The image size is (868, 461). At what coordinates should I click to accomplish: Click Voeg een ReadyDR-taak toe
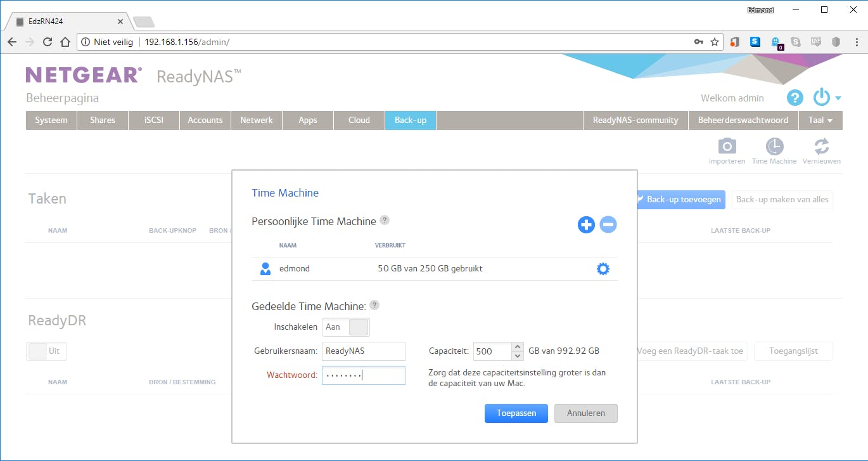click(692, 351)
